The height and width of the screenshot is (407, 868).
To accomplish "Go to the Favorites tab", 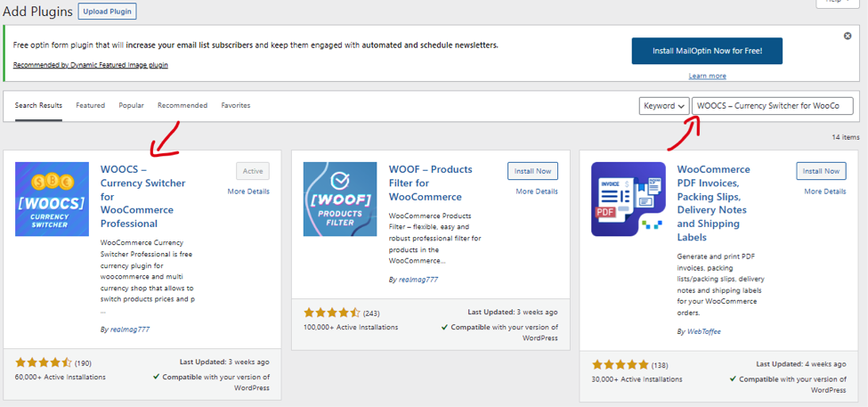I will point(235,105).
